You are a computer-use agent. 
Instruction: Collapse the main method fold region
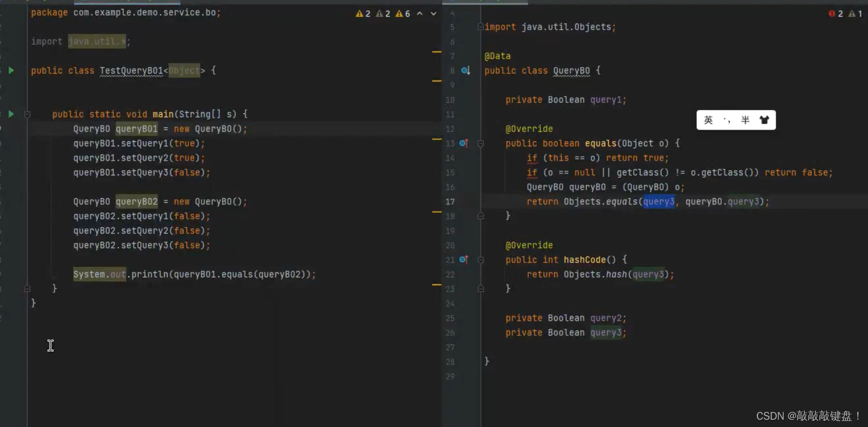pyautogui.click(x=27, y=114)
